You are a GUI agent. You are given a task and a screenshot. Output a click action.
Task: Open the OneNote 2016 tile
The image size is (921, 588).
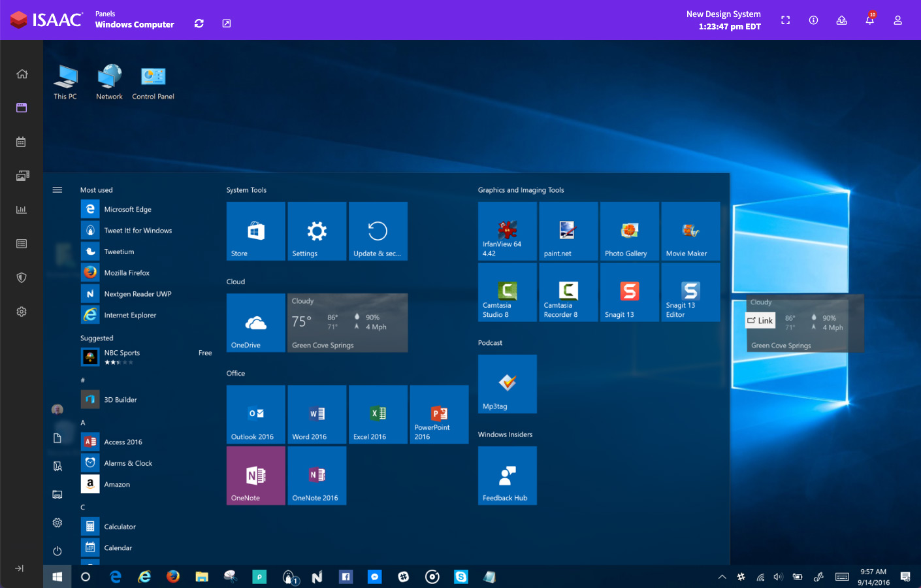pyautogui.click(x=317, y=476)
